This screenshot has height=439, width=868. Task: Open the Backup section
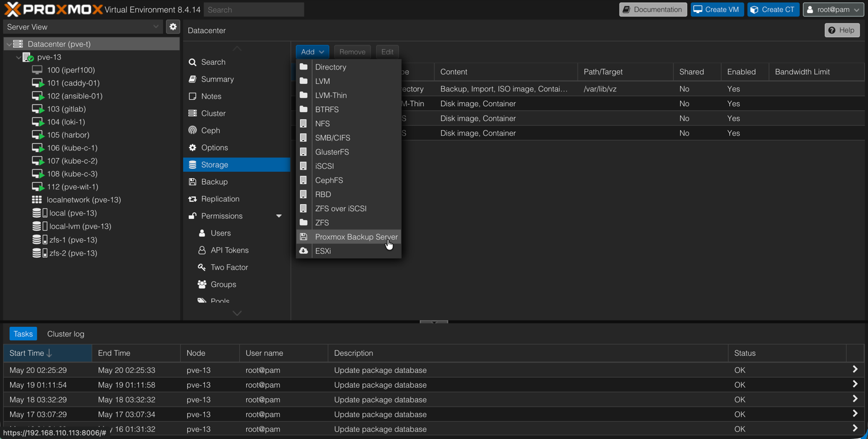pos(237,182)
